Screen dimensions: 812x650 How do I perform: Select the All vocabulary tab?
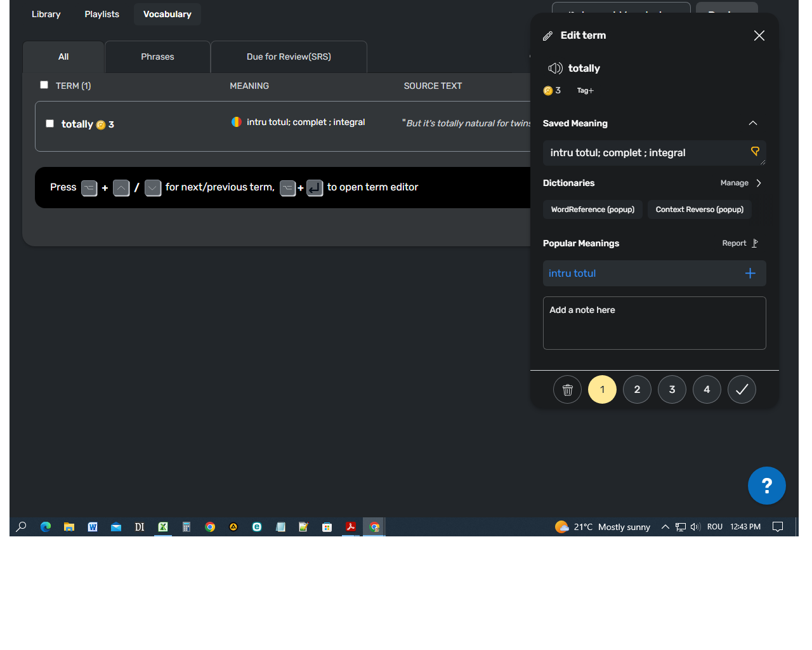coord(63,57)
